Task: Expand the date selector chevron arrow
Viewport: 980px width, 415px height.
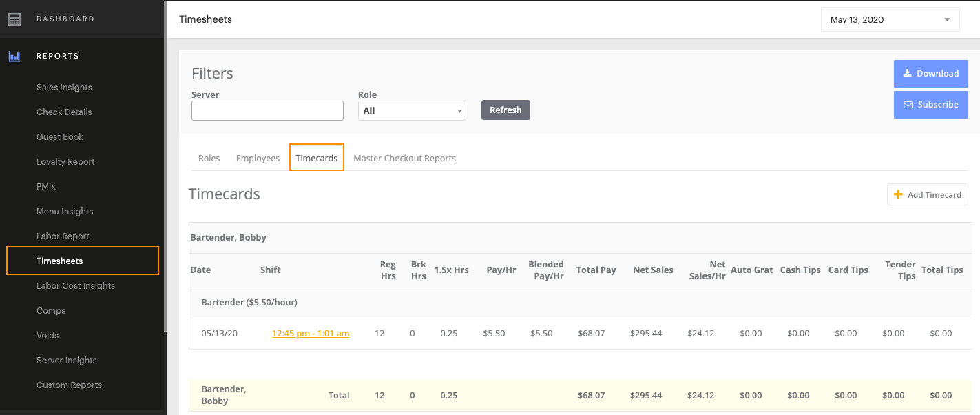Action: click(946, 19)
